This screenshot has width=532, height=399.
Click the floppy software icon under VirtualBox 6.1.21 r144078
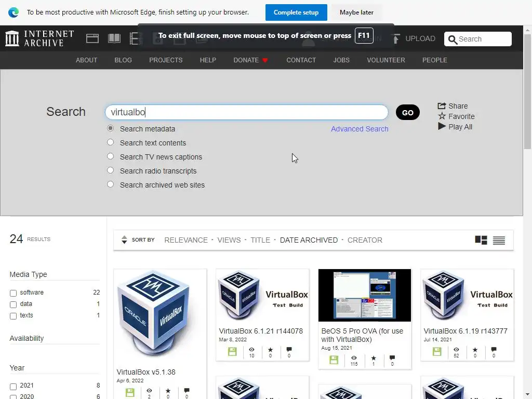click(x=232, y=352)
